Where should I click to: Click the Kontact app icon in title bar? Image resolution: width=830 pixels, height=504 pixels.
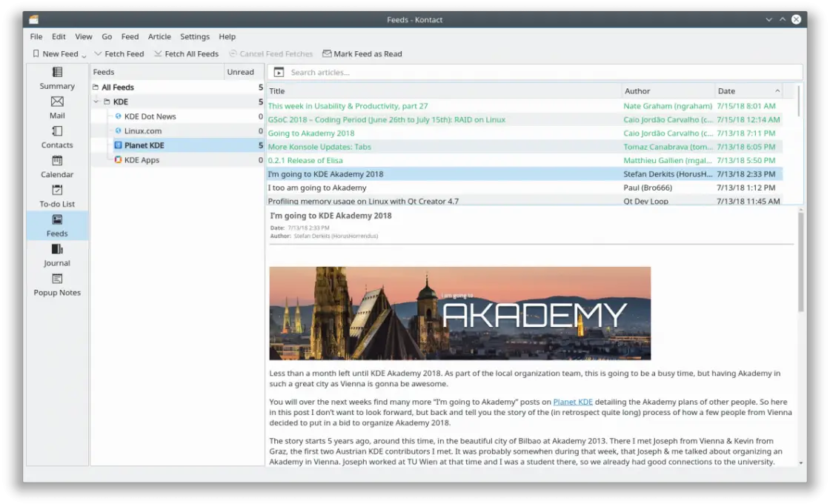click(x=34, y=19)
